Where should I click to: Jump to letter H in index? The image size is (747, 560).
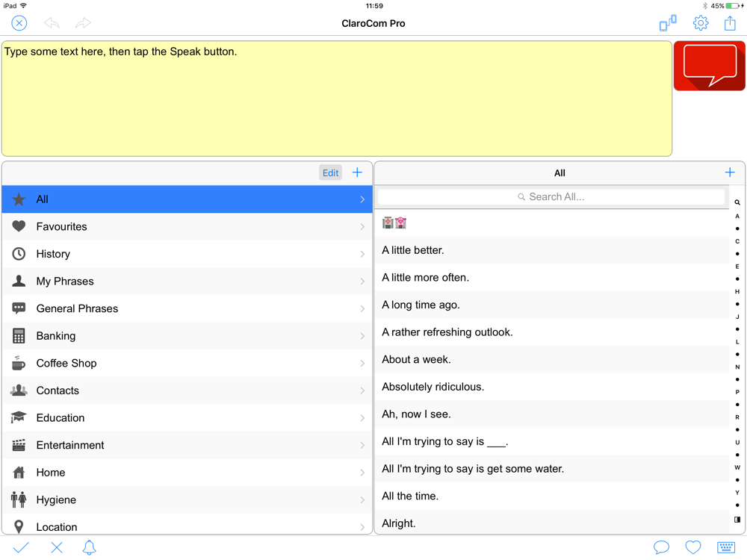click(x=737, y=291)
